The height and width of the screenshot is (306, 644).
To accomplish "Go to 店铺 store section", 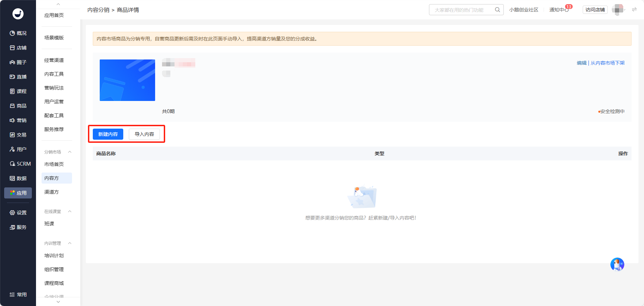I will (x=18, y=48).
